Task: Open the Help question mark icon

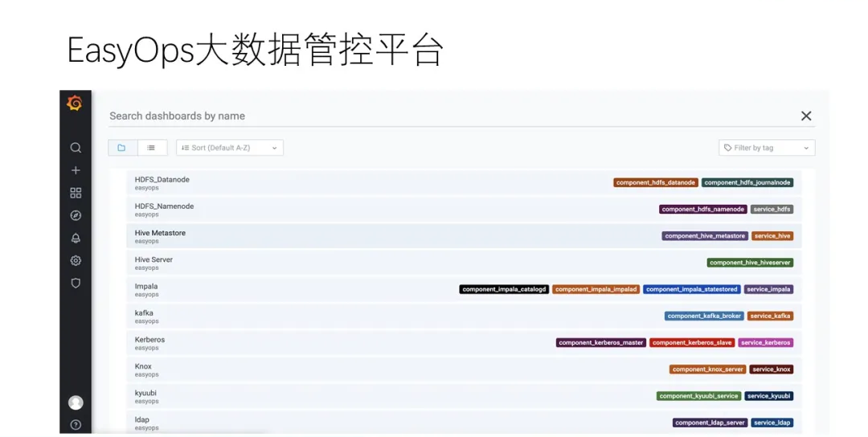Action: coord(76,425)
